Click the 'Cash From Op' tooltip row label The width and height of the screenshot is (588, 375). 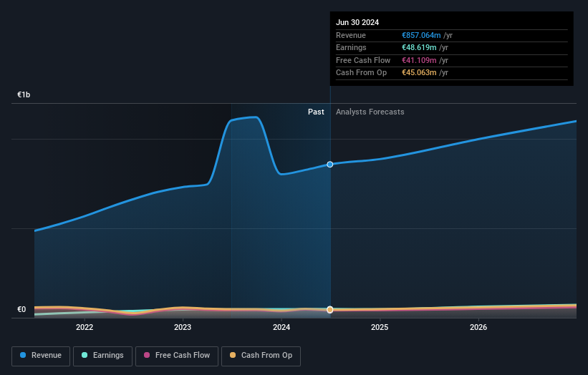tap(362, 73)
